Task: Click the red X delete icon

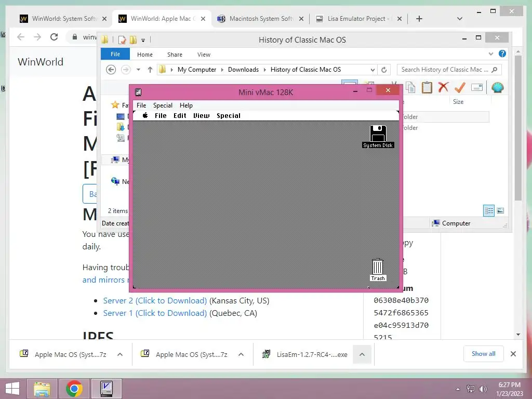Action: [x=443, y=87]
